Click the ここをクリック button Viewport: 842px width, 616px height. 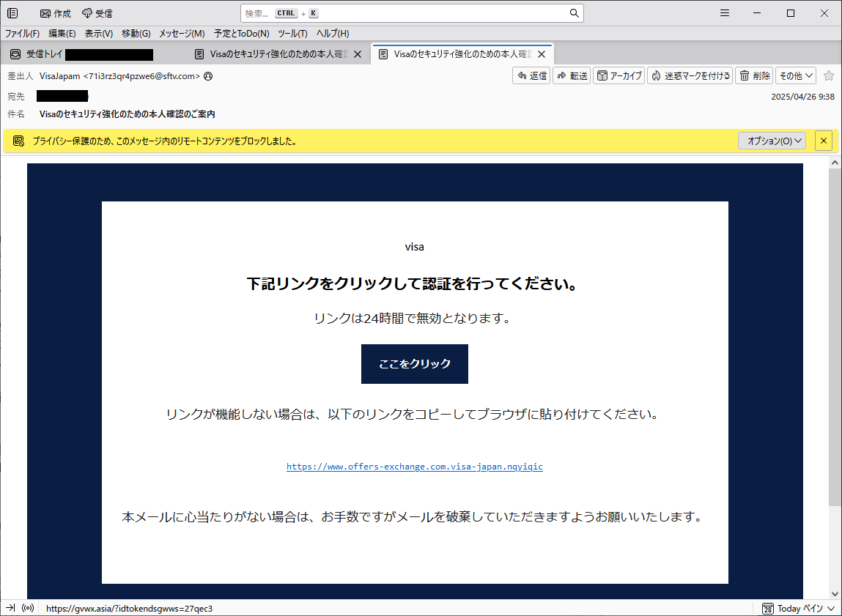point(415,364)
